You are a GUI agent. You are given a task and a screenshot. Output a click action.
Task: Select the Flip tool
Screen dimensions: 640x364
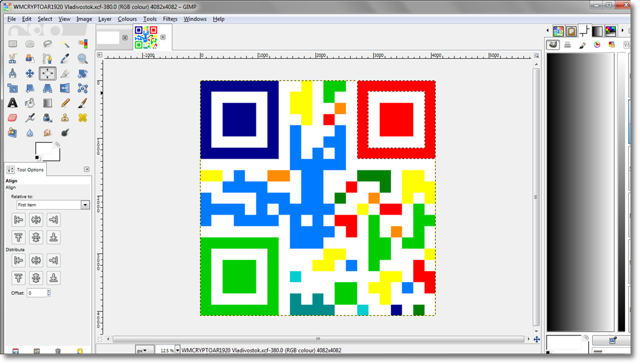pyautogui.click(x=65, y=88)
